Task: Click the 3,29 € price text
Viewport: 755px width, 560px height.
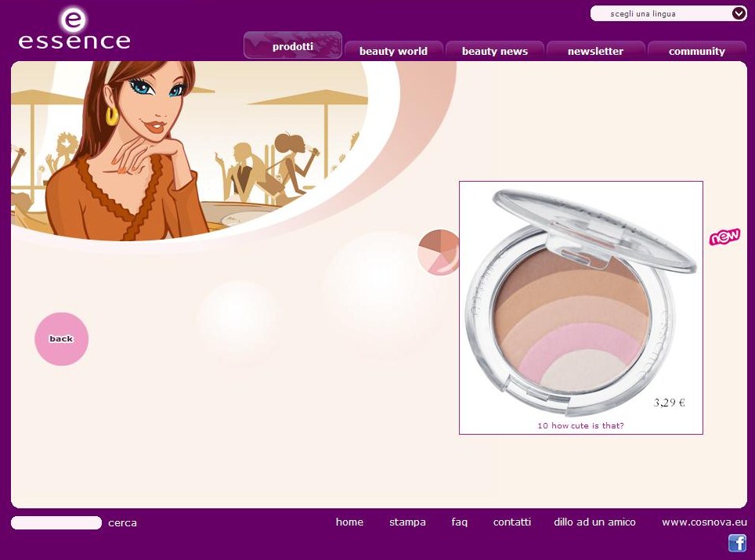Action: [669, 403]
